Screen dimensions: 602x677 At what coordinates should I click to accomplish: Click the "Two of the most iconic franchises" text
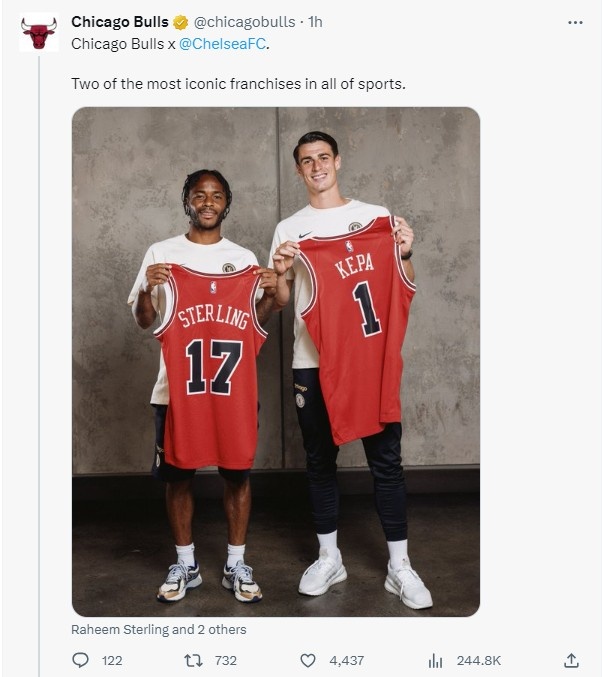click(238, 84)
